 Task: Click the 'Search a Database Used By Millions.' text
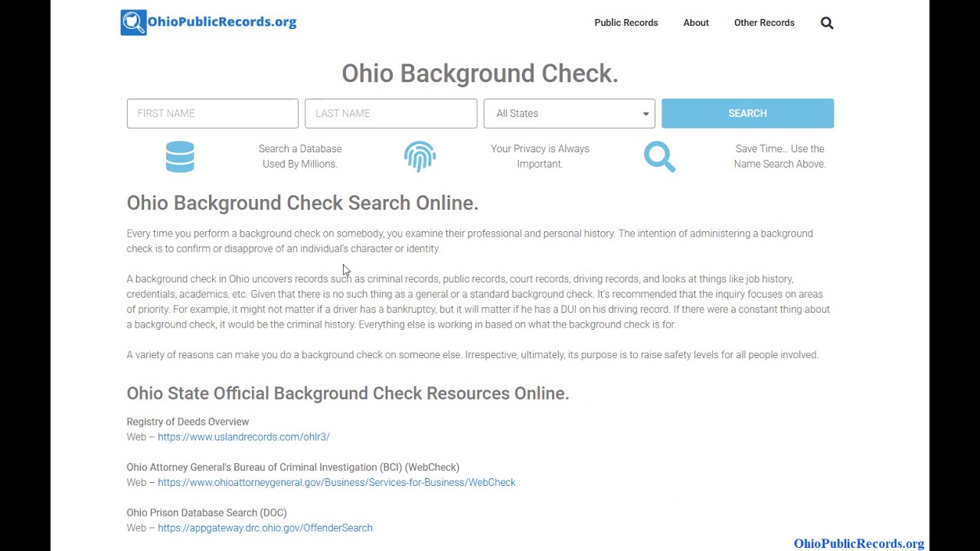tap(300, 156)
